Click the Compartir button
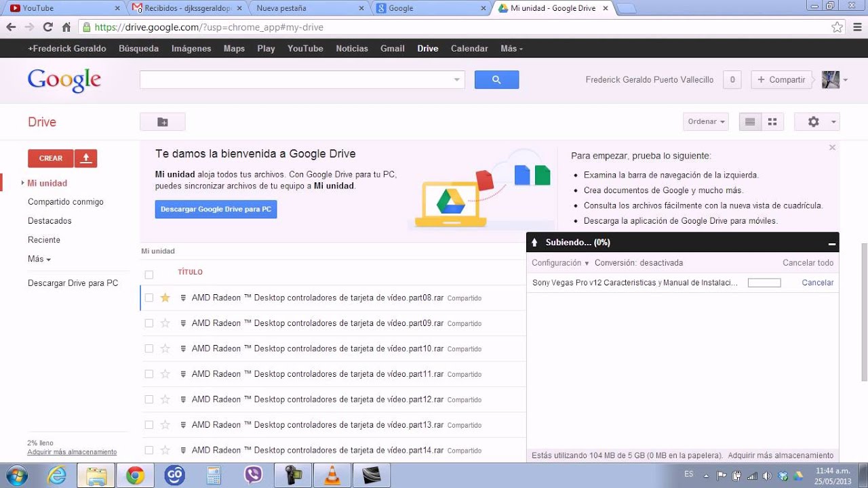 [781, 80]
